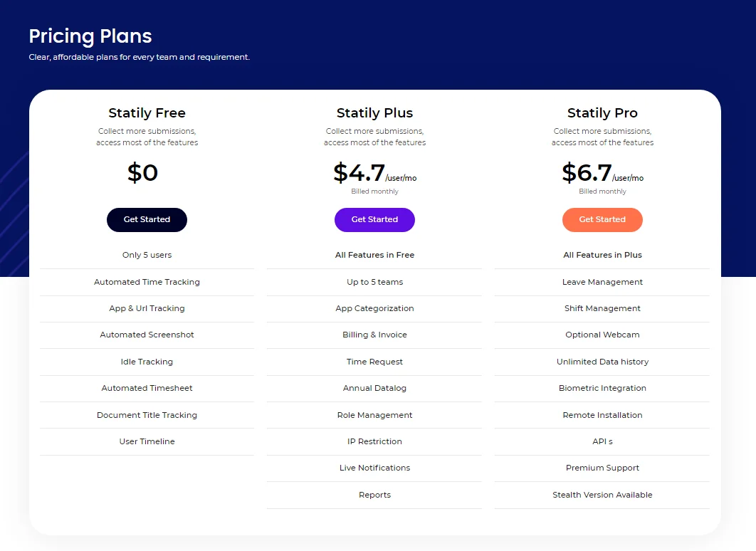Click the Automated Screenshot feature row
Screen dimensions: 756x551
[147, 335]
